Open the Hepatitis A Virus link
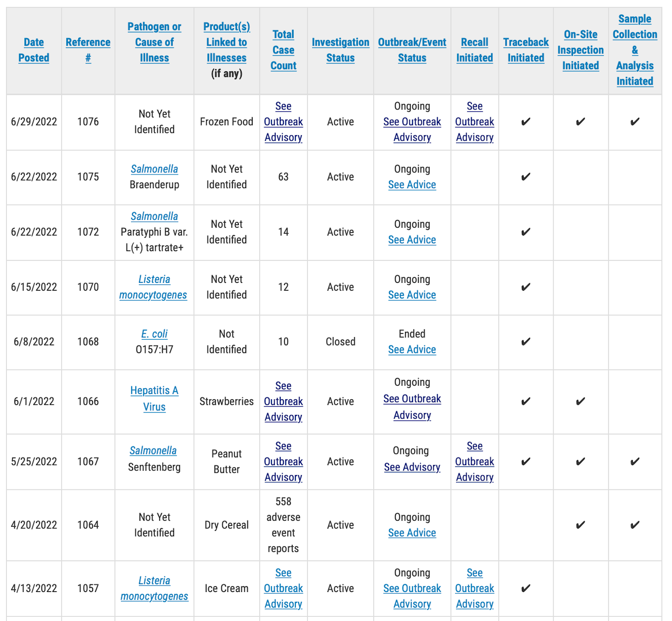 point(154,398)
